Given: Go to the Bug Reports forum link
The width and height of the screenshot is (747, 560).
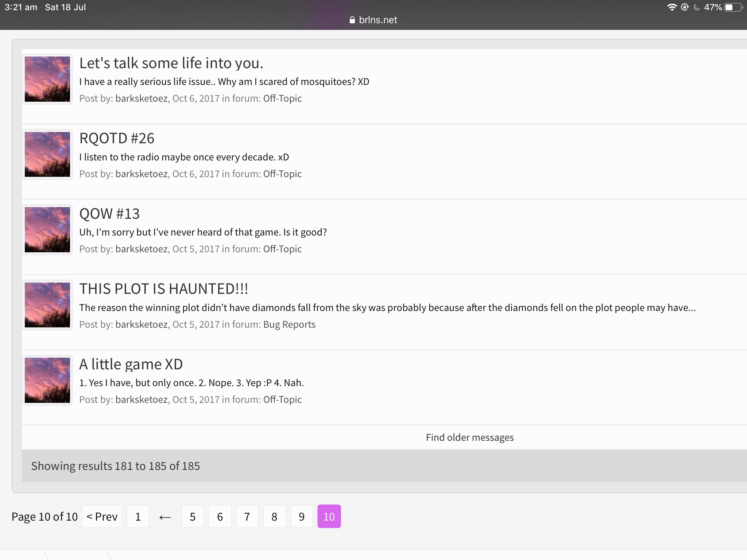Looking at the screenshot, I should tap(289, 324).
